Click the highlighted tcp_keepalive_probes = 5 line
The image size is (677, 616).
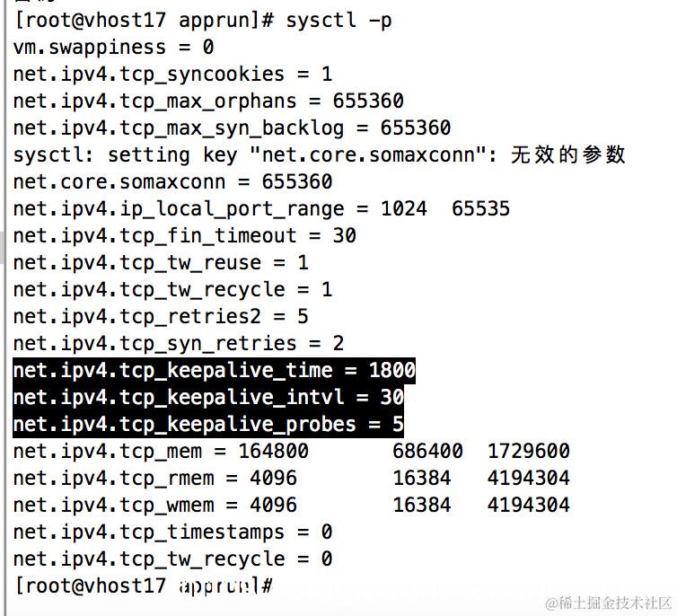tap(208, 425)
